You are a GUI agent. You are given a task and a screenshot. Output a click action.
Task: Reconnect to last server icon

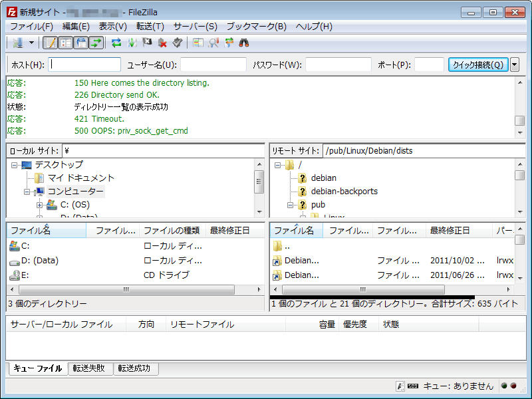(x=178, y=43)
